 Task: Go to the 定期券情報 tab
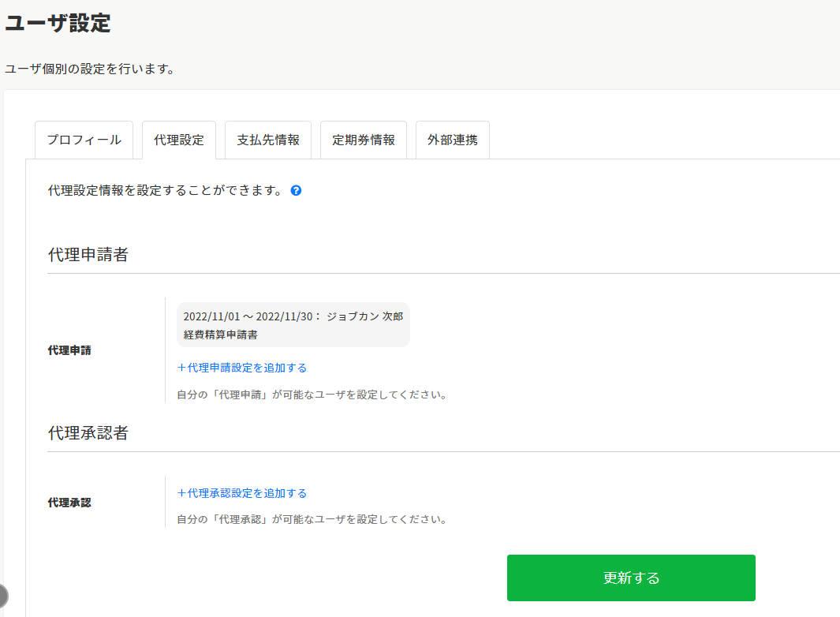click(364, 140)
